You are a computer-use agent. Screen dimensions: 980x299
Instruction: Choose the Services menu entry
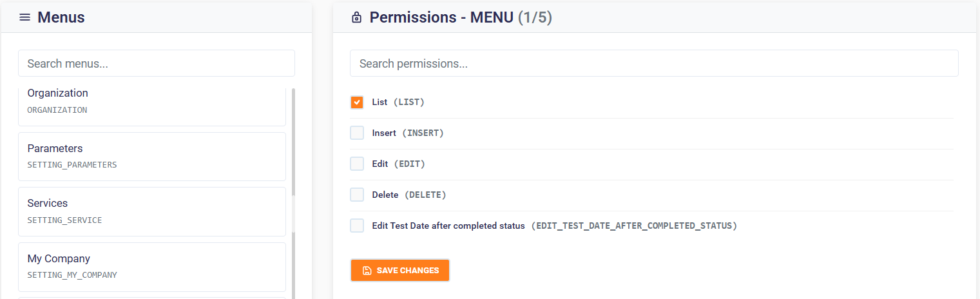151,211
